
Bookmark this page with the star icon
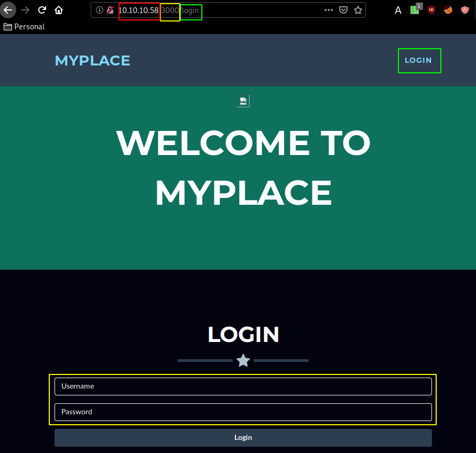click(x=358, y=10)
